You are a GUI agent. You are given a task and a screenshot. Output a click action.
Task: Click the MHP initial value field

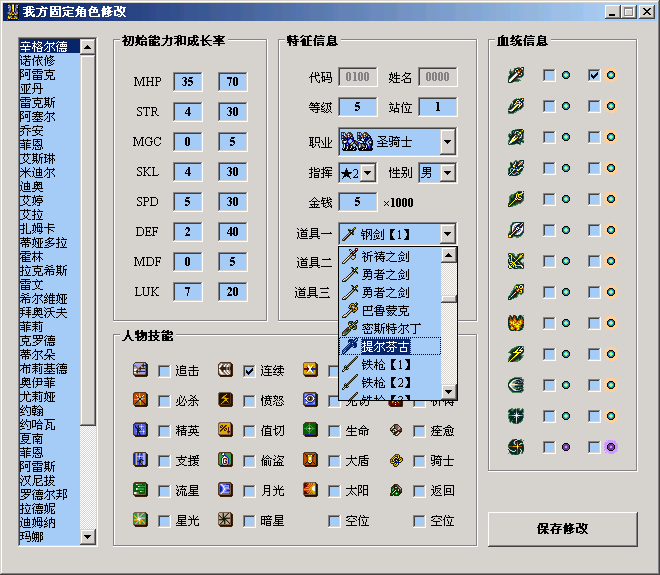coord(188,82)
